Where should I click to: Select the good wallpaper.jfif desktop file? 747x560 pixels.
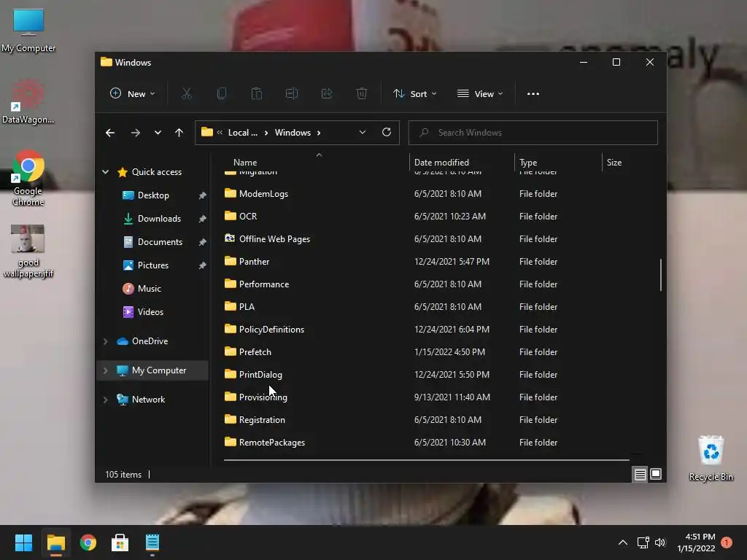coord(28,252)
